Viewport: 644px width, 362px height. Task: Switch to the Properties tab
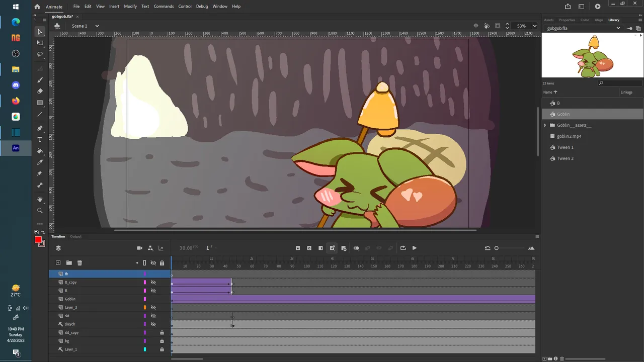tap(567, 20)
